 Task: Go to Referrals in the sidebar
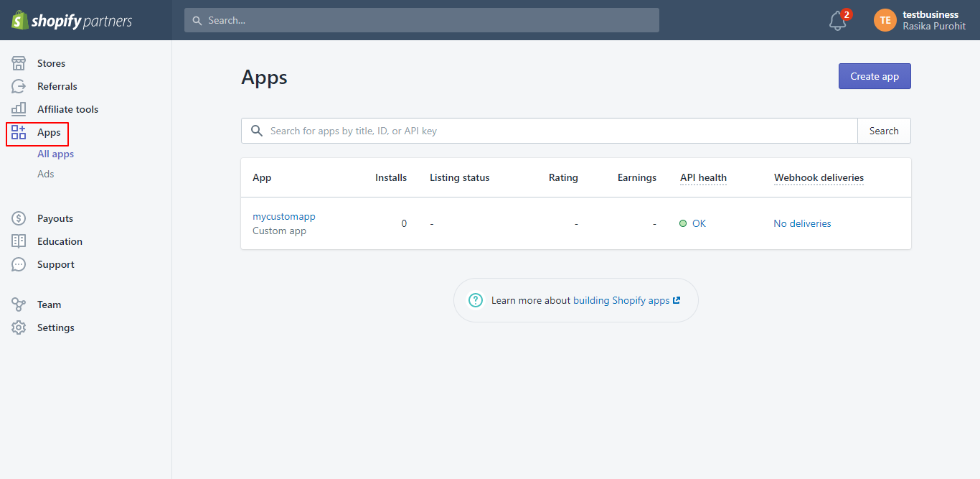click(57, 86)
